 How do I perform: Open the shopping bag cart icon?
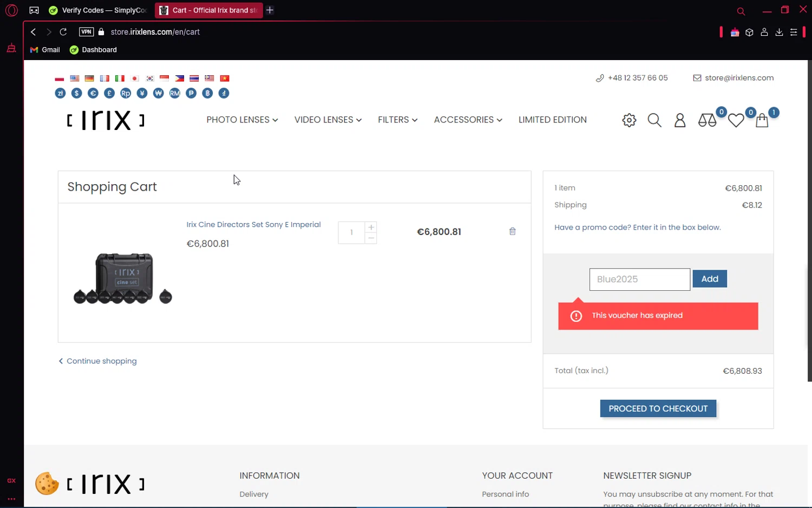[762, 120]
